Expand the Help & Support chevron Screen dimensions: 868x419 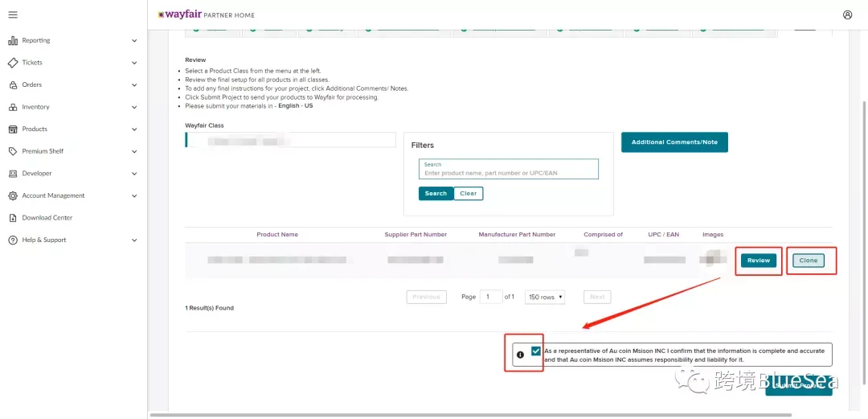point(134,240)
